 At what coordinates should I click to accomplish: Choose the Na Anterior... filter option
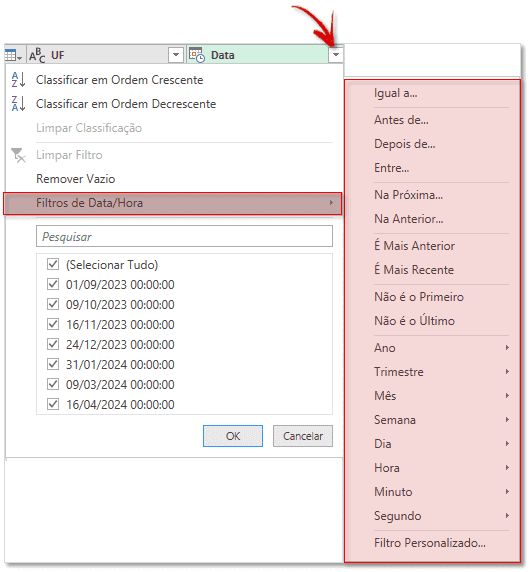(409, 219)
